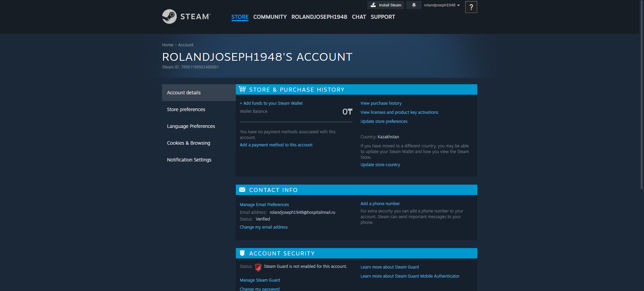Click the email address rolandjoseph1948@hospitalimail.ru
The width and height of the screenshot is (644, 291).
[303, 212]
